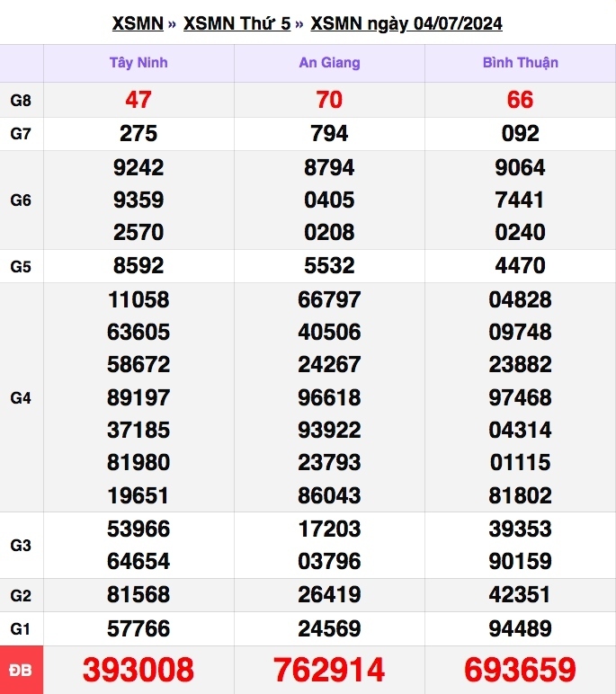Select G6 result 8794

click(329, 168)
